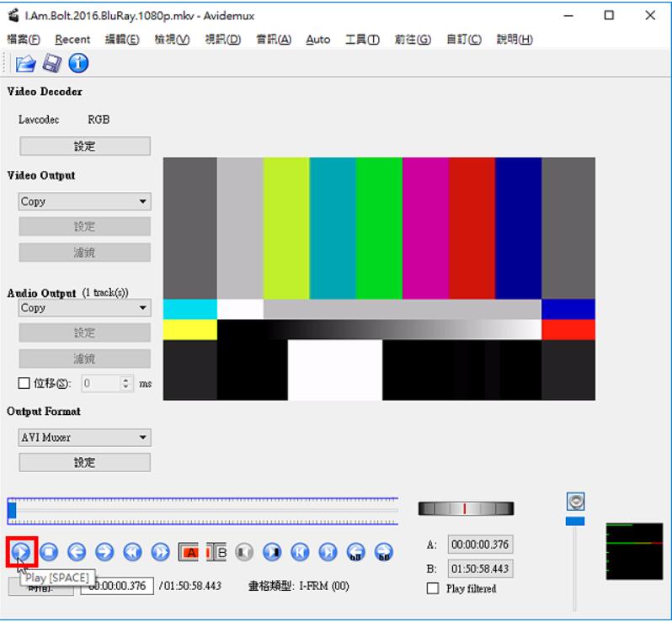672x622 pixels.
Task: Click the audio level meter display
Action: pyautogui.click(x=634, y=551)
